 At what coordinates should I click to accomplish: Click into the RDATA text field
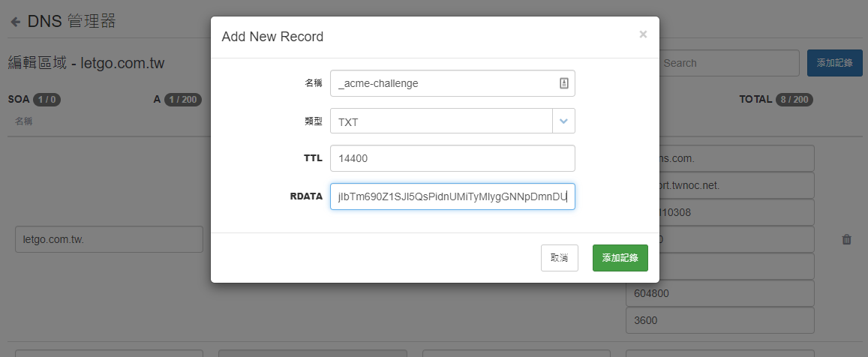452,196
